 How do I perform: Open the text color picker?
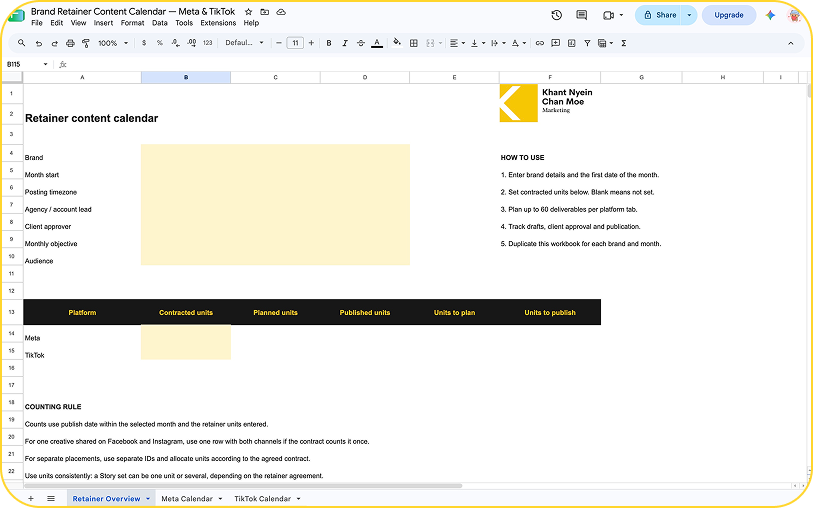point(377,43)
